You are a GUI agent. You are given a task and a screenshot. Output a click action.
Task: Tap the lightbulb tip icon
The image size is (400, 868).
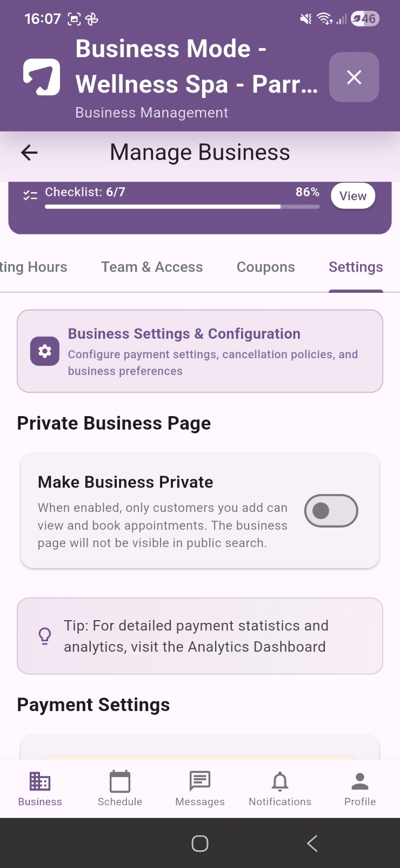coord(45,636)
